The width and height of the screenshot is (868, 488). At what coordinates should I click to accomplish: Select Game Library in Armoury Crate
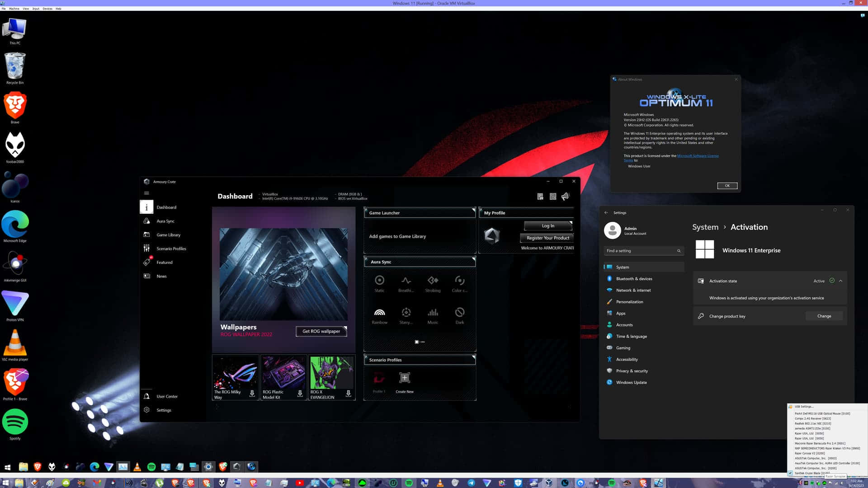click(x=168, y=235)
